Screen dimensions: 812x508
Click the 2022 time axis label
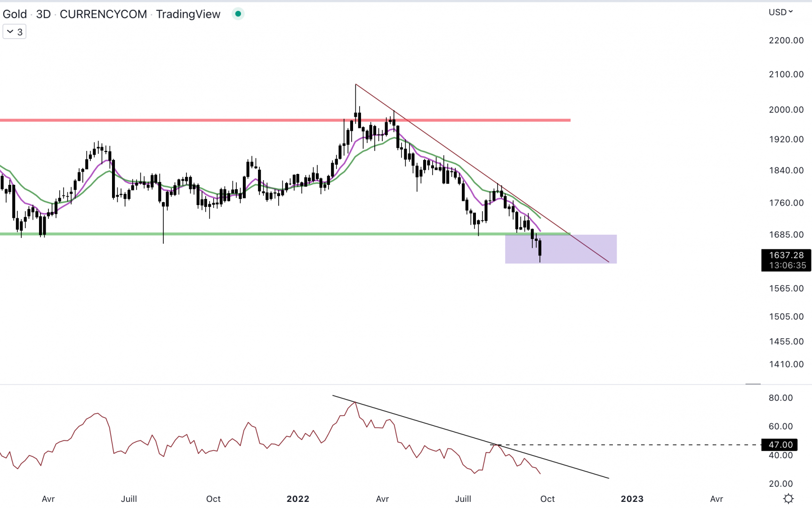(298, 499)
